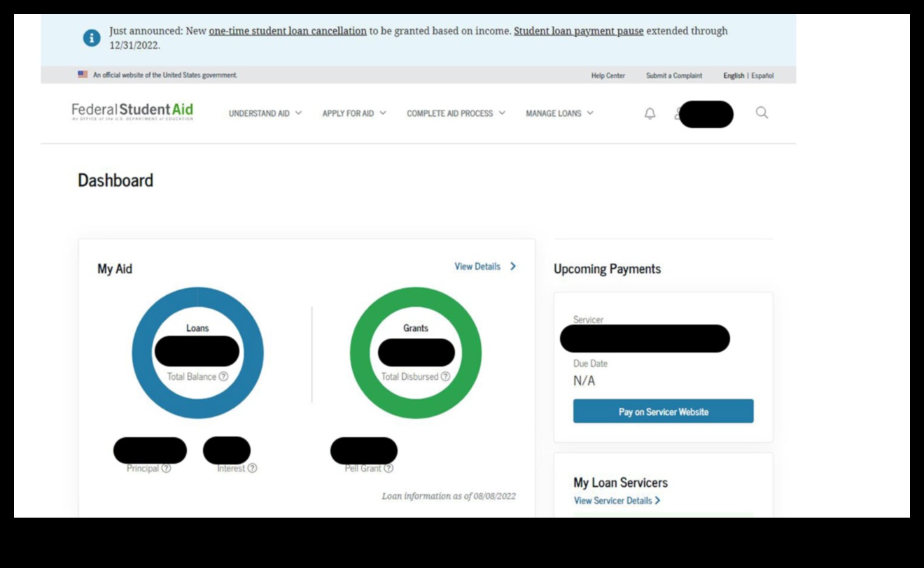The image size is (924, 568).
Task: Open the Total Disbursed help tooltip
Action: point(446,376)
